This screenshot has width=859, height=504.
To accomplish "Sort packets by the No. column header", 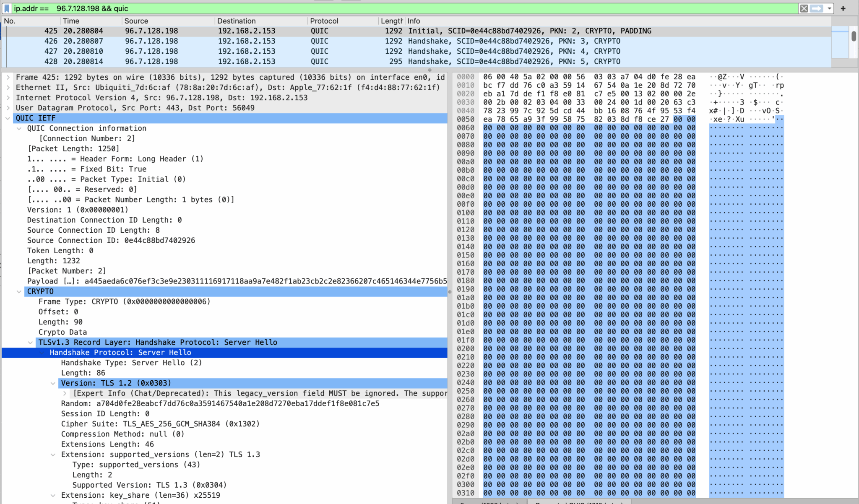I will point(30,21).
